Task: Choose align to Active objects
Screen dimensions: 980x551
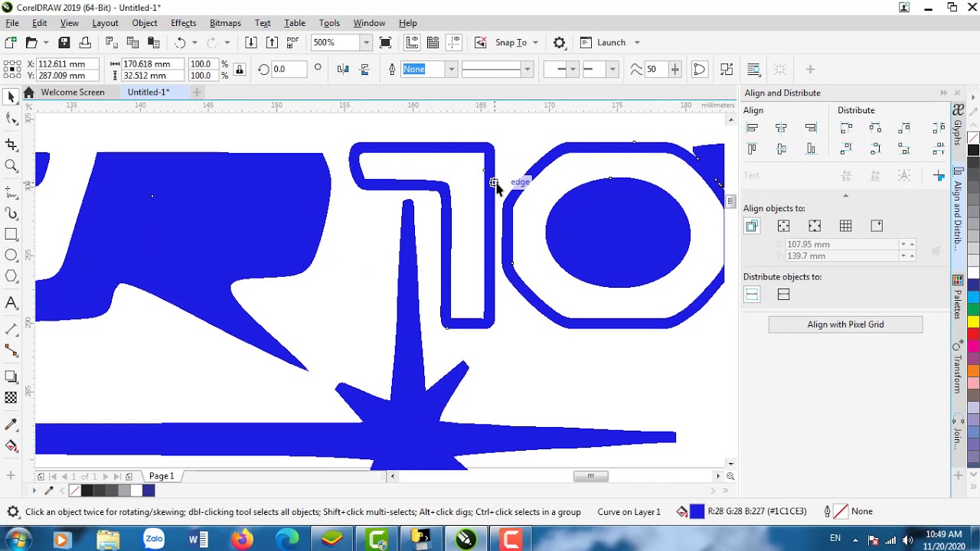Action: coord(752,226)
